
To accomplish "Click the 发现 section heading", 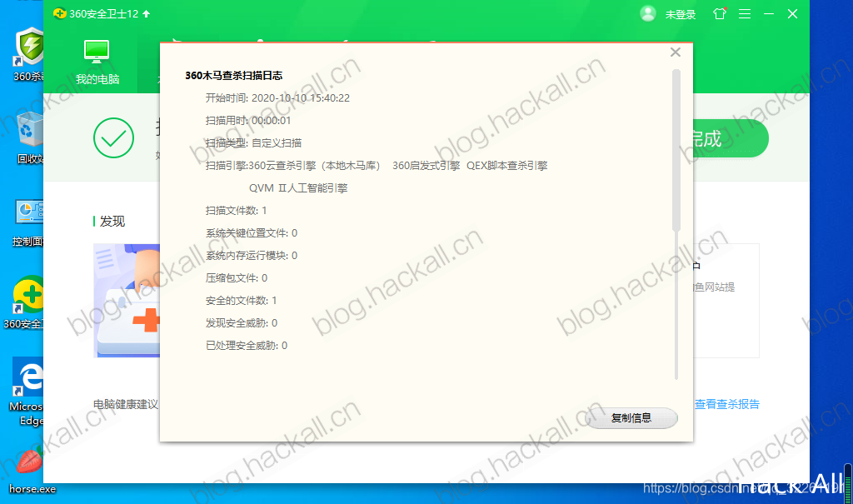I will (112, 222).
